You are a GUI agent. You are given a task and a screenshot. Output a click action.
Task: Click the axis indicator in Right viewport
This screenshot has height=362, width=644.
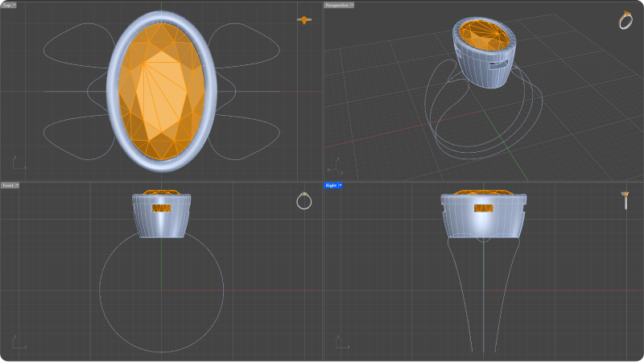coord(341,343)
